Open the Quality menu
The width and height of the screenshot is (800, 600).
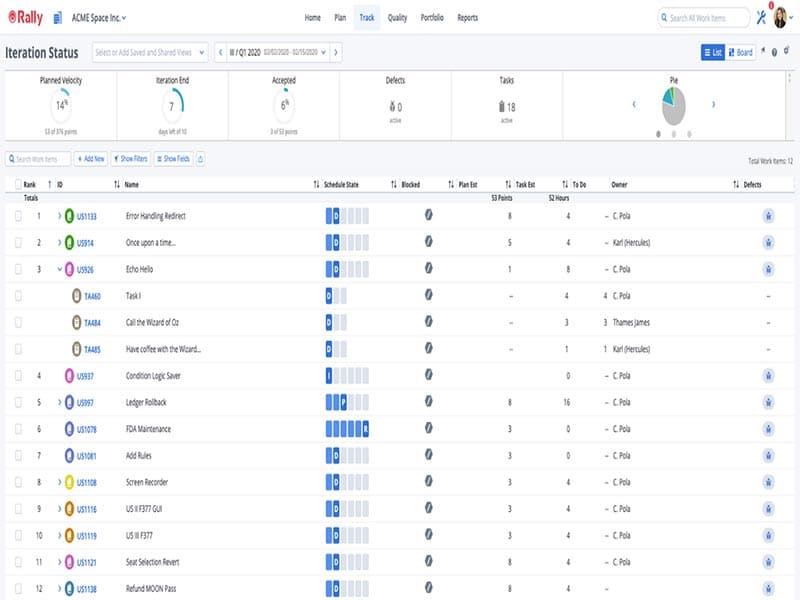[397, 18]
